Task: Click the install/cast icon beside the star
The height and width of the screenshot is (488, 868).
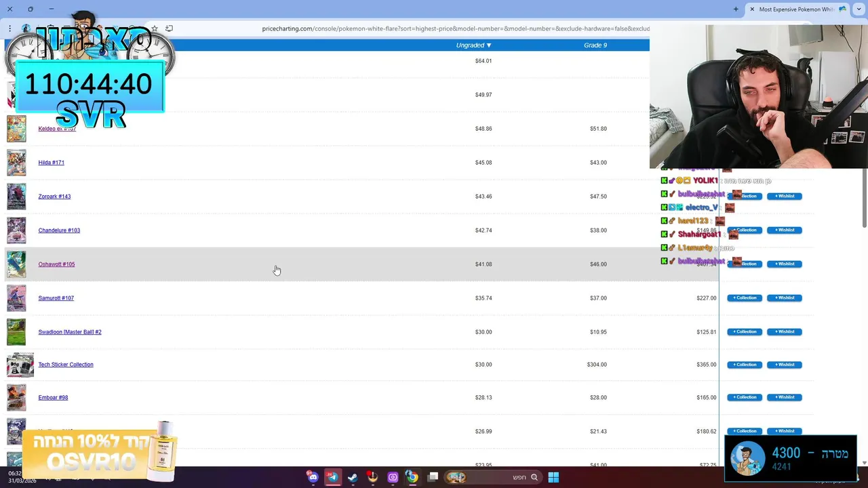Action: tap(170, 28)
